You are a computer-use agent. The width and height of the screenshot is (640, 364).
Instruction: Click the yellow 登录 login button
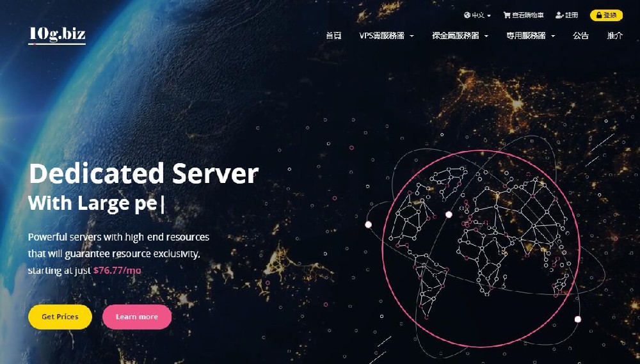click(606, 15)
